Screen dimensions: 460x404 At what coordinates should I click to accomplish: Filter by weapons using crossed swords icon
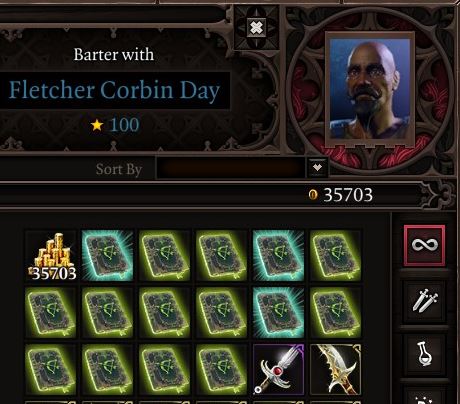point(424,301)
